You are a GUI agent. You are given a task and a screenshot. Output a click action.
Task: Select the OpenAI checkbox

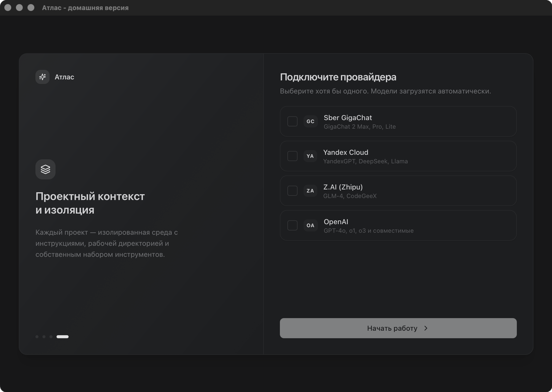click(292, 225)
